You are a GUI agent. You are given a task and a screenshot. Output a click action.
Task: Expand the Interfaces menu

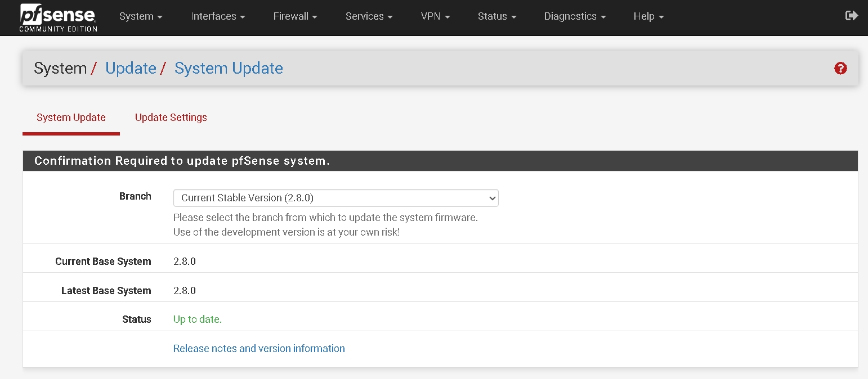pyautogui.click(x=218, y=16)
